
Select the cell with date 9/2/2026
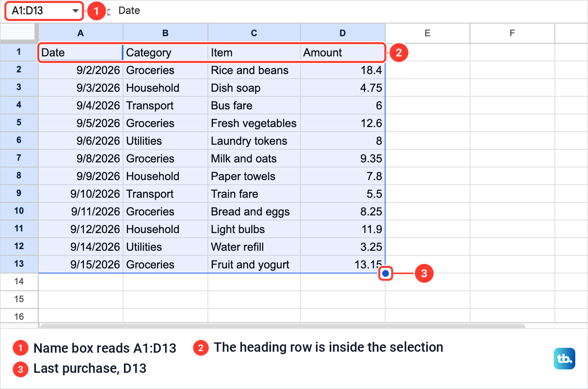pyautogui.click(x=81, y=70)
